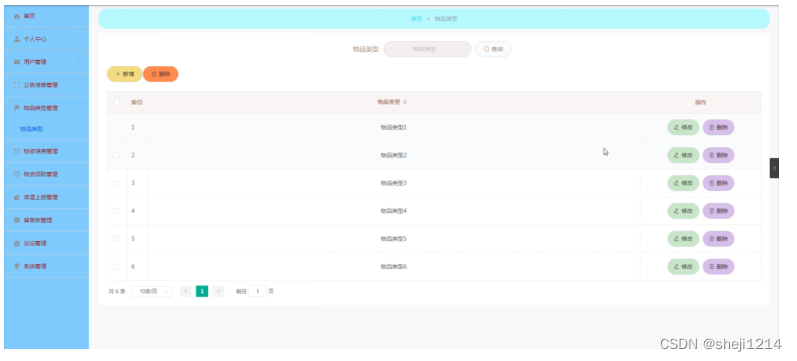Focus the 物品类型 search input field
Viewport: 797px width, 361px height.
click(x=427, y=49)
